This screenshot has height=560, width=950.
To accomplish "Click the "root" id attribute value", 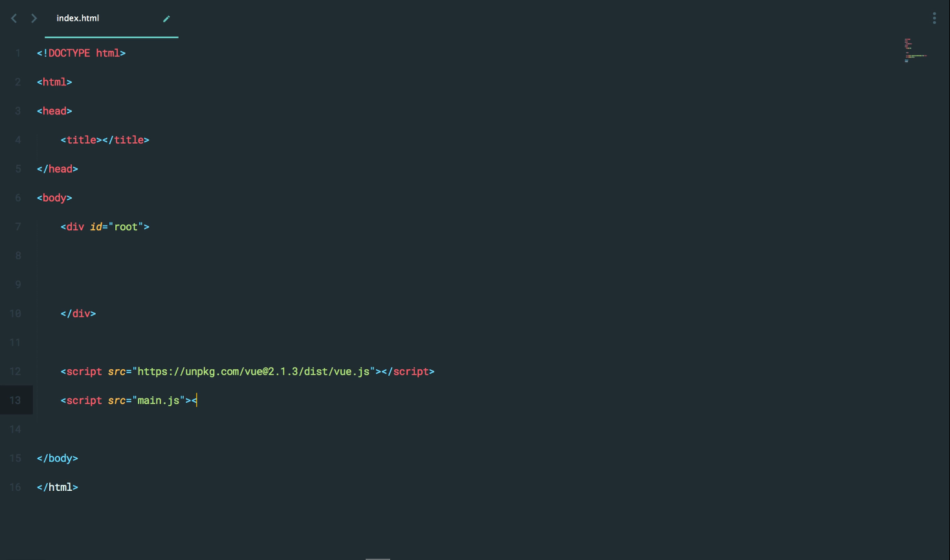I will (x=126, y=227).
